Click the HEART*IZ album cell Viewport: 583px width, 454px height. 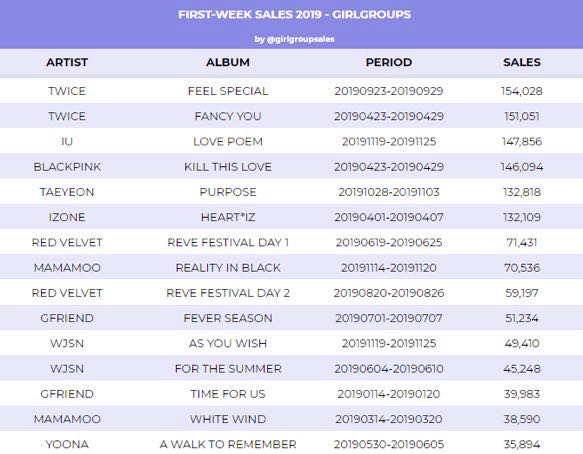pos(228,217)
